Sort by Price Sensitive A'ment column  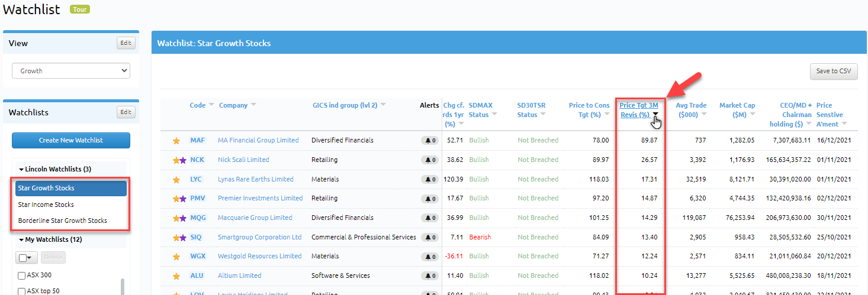(x=832, y=115)
